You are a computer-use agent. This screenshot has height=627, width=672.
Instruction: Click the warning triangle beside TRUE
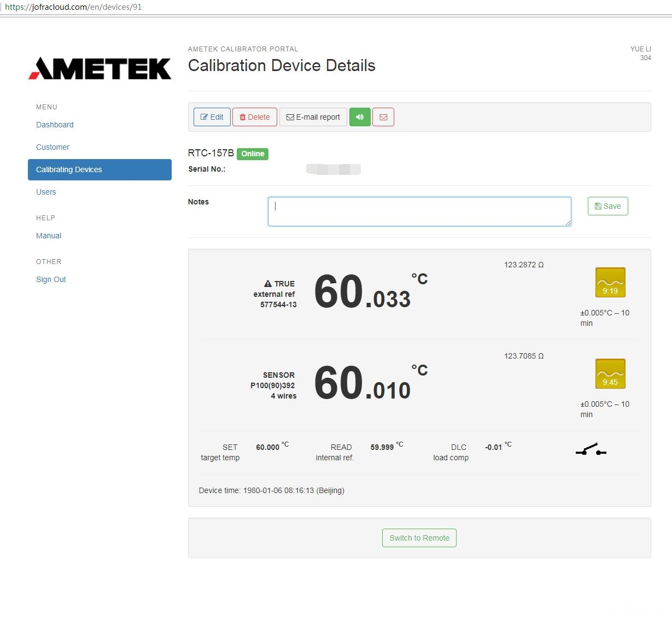(268, 284)
